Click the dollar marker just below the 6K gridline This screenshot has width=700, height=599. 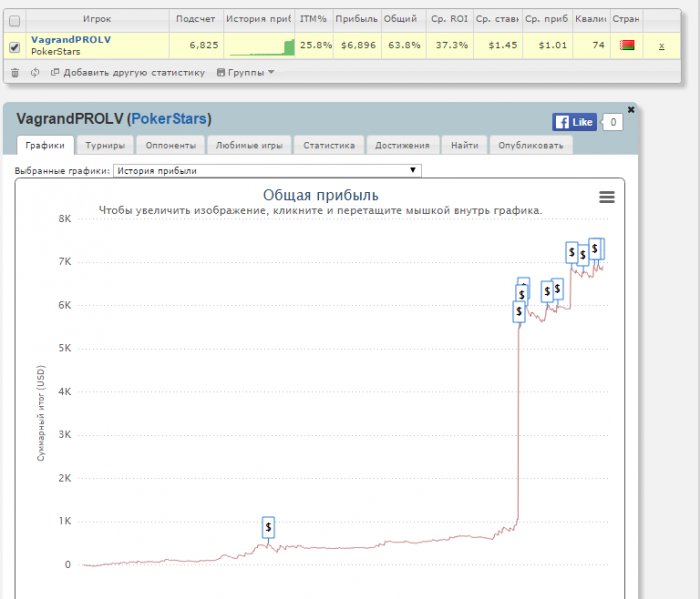point(519,312)
